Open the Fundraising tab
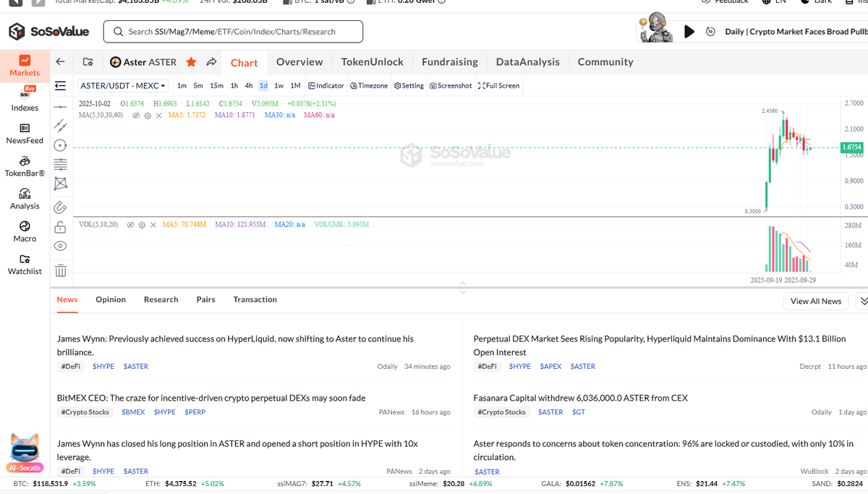 [x=450, y=62]
